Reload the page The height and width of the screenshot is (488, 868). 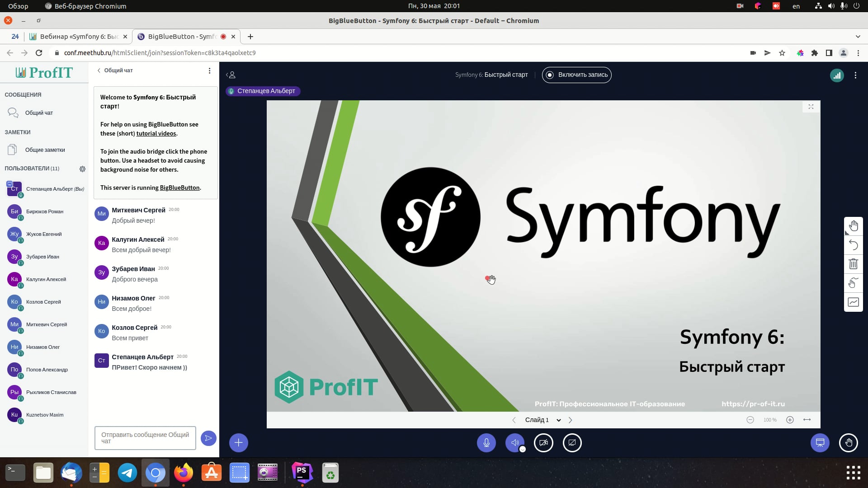39,53
